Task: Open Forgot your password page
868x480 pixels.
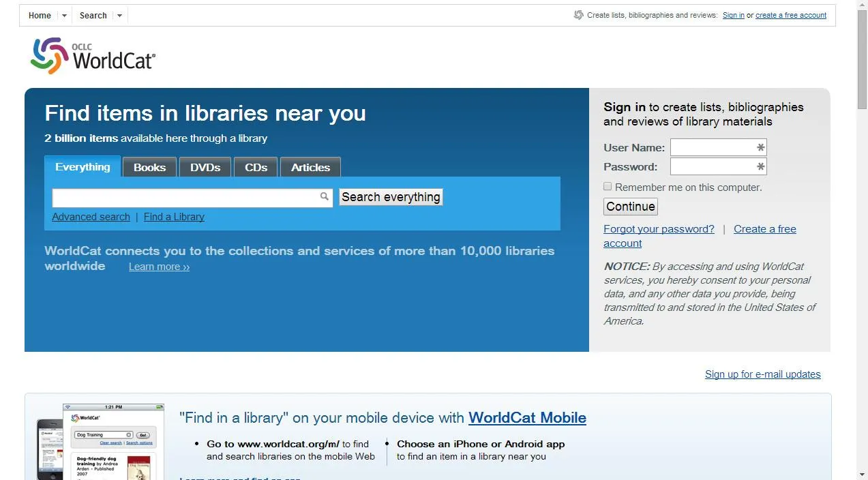Action: [x=658, y=228]
